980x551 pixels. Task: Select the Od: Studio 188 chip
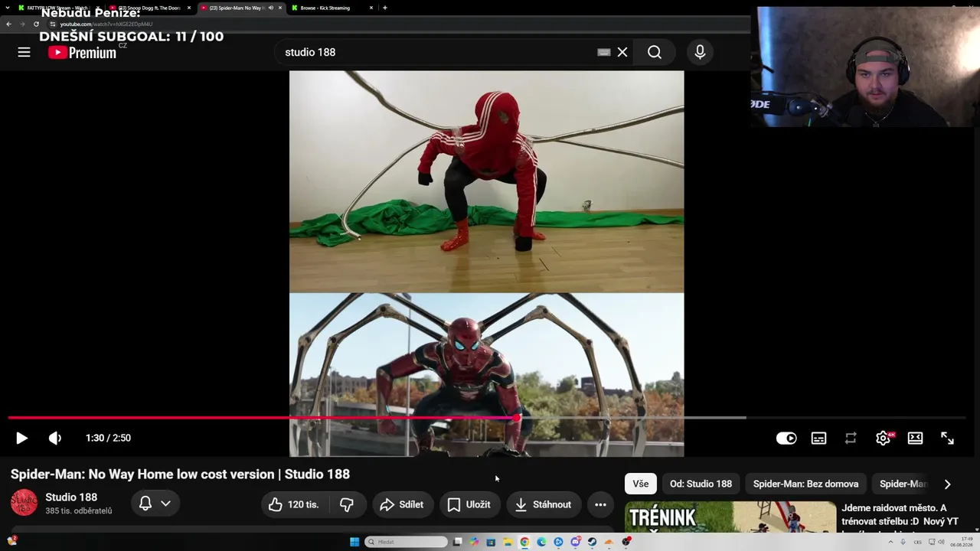(701, 484)
